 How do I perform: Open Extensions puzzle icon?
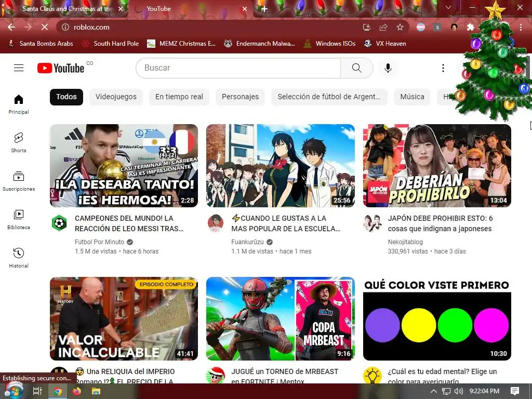(470, 27)
